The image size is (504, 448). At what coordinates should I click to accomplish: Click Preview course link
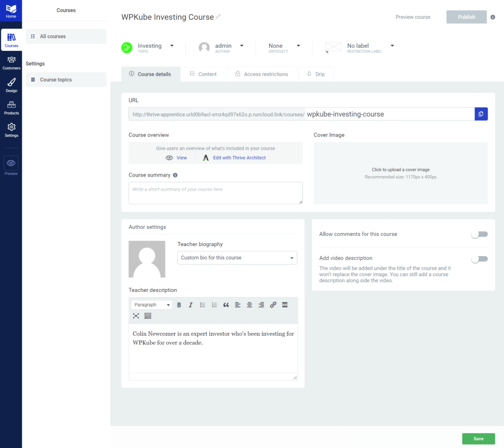point(413,17)
